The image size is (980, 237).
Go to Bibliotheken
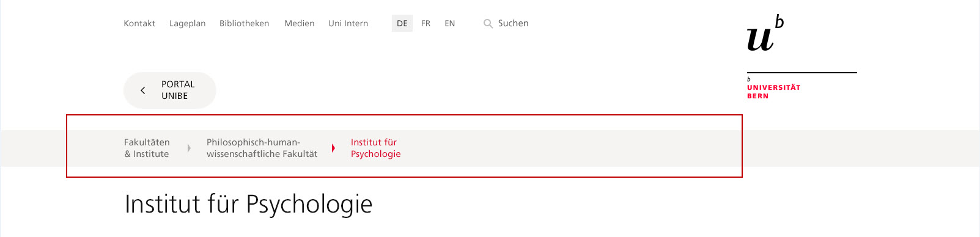(x=245, y=23)
